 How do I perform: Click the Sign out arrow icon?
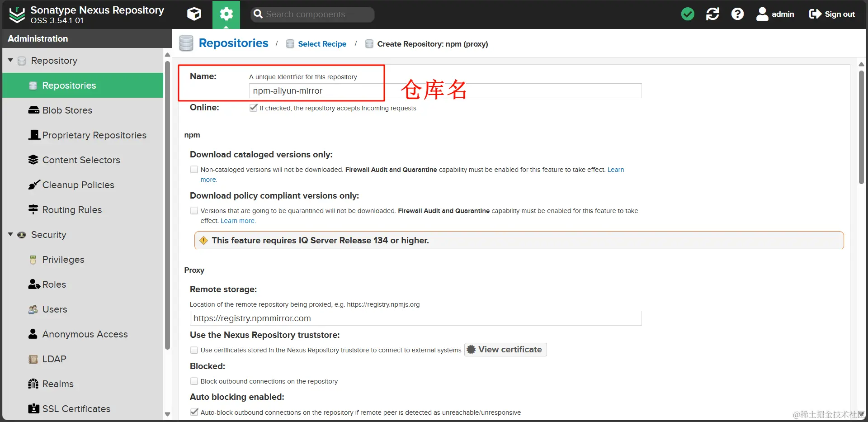coord(815,14)
